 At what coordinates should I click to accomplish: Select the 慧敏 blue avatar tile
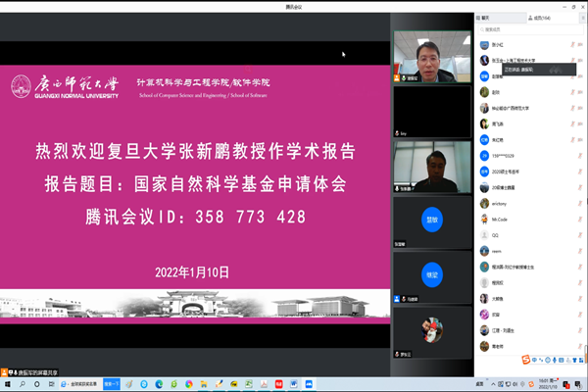click(432, 222)
